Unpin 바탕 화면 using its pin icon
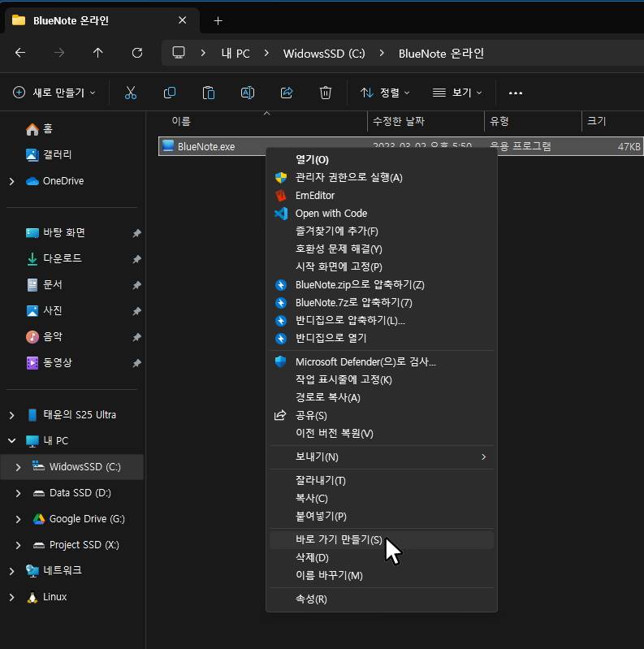Screen dimensions: 644x649 (136, 233)
